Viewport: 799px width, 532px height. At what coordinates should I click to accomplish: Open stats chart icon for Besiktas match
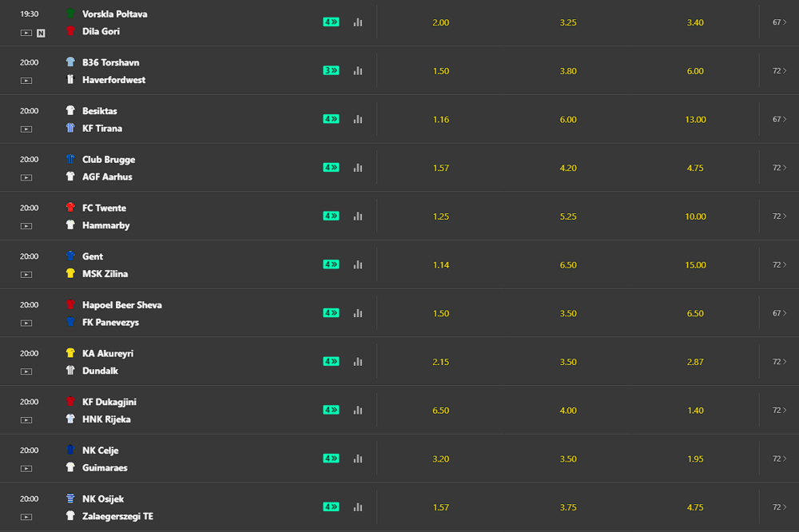coord(358,119)
